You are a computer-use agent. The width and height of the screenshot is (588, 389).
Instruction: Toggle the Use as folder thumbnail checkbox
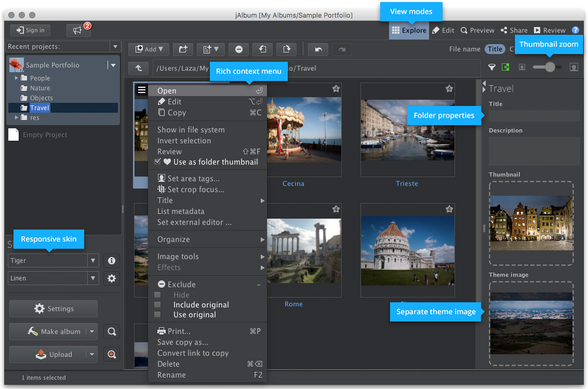(158, 162)
